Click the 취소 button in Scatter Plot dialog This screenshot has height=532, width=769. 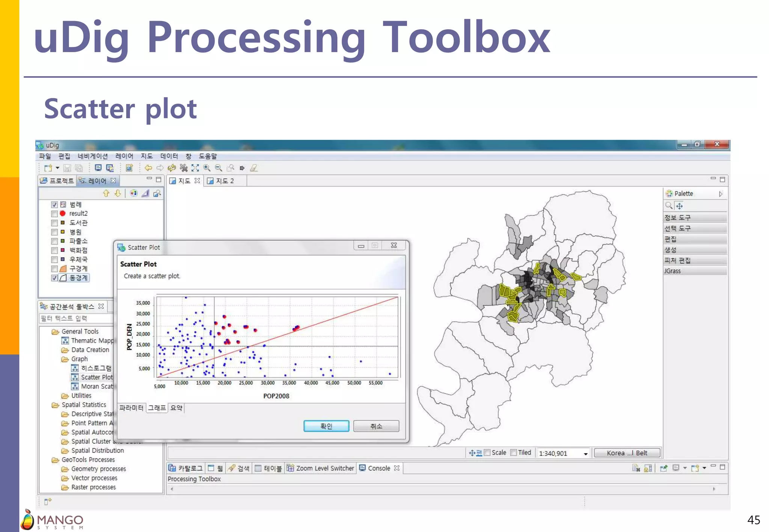(376, 426)
